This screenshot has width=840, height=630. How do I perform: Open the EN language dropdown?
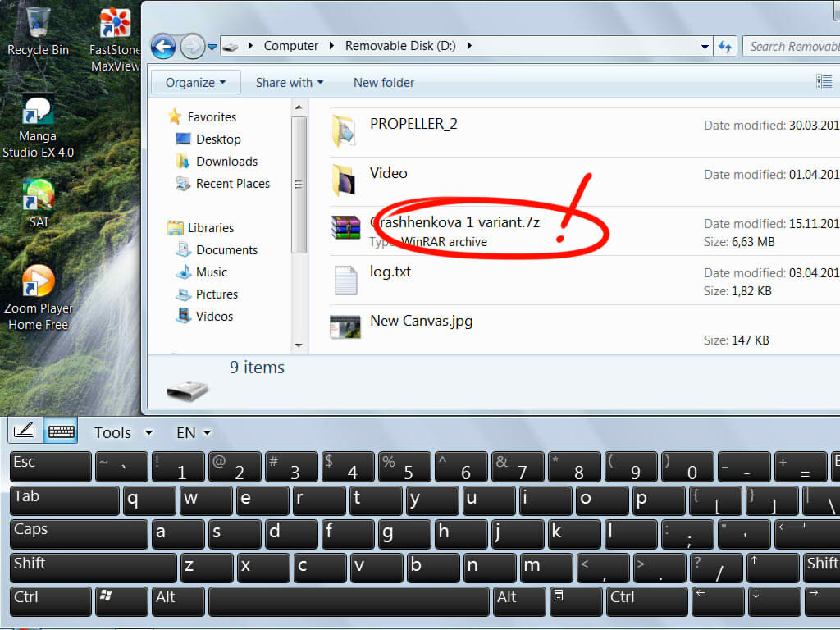[x=194, y=432]
